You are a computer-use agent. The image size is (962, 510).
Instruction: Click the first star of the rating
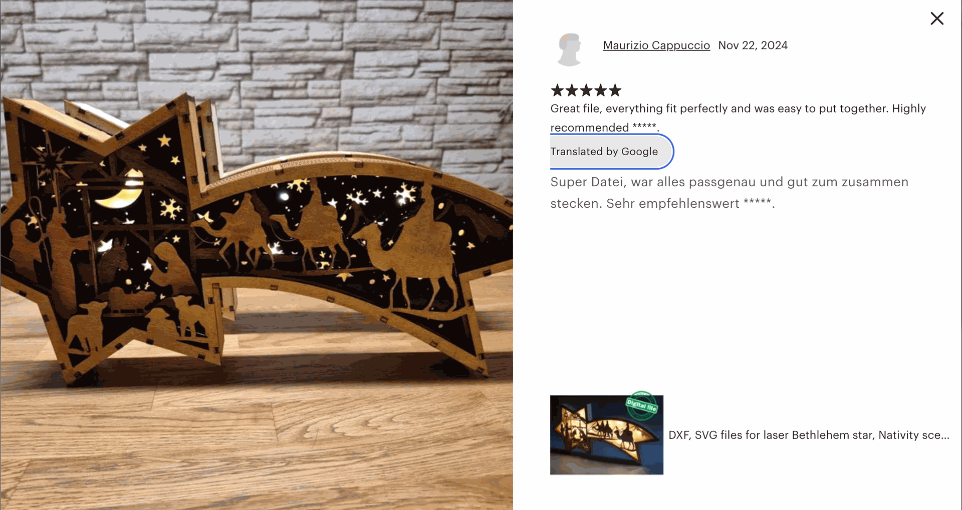(x=557, y=91)
